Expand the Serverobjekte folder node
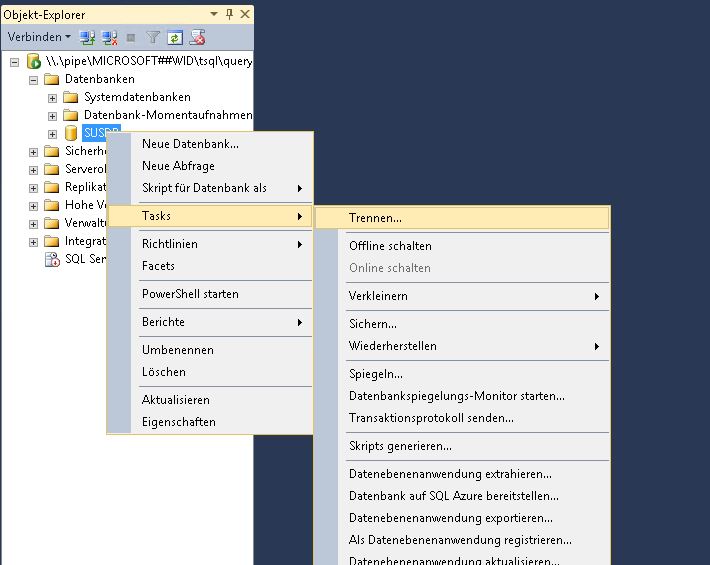This screenshot has width=710, height=565. [x=33, y=170]
